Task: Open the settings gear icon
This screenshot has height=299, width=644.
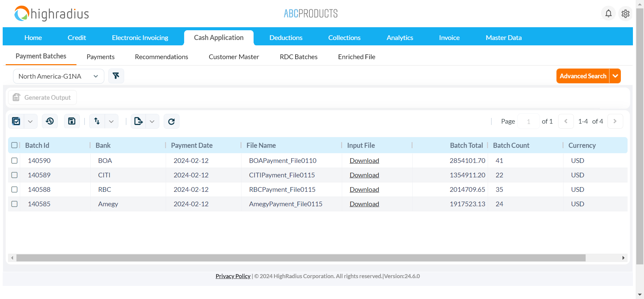Action: click(x=625, y=14)
